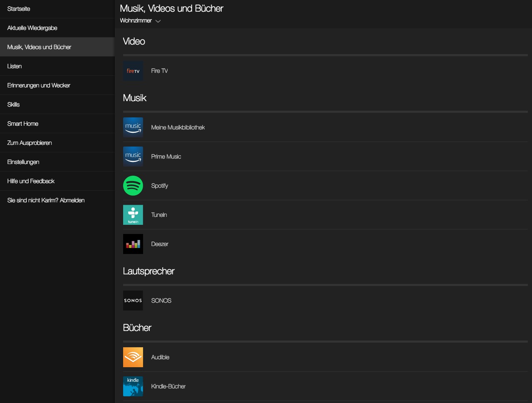Select Erinnerungen und Wecker
This screenshot has width=532, height=403.
tap(39, 85)
